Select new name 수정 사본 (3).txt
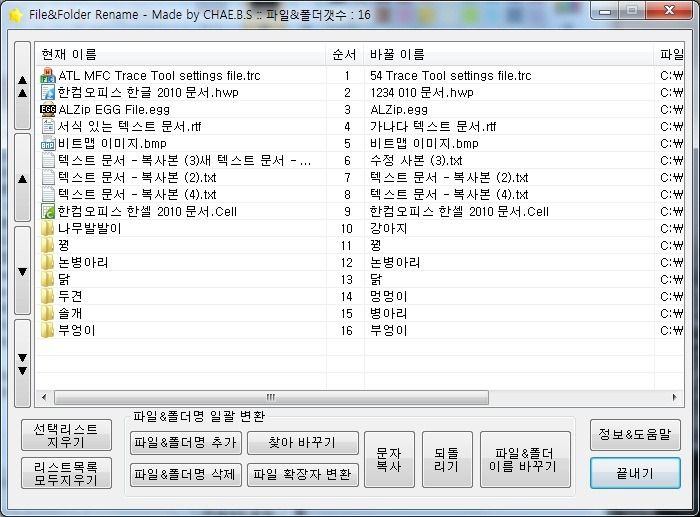This screenshot has width=700, height=517. click(x=416, y=160)
